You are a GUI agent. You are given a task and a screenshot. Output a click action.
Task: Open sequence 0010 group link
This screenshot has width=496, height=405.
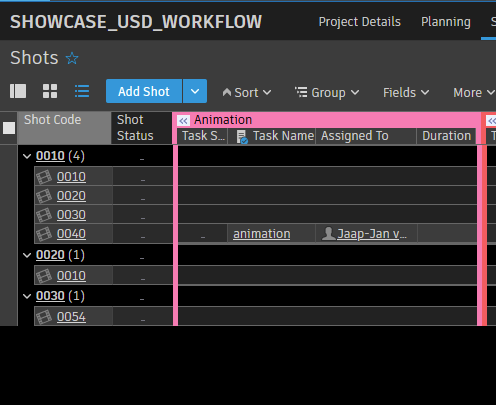[50, 156]
